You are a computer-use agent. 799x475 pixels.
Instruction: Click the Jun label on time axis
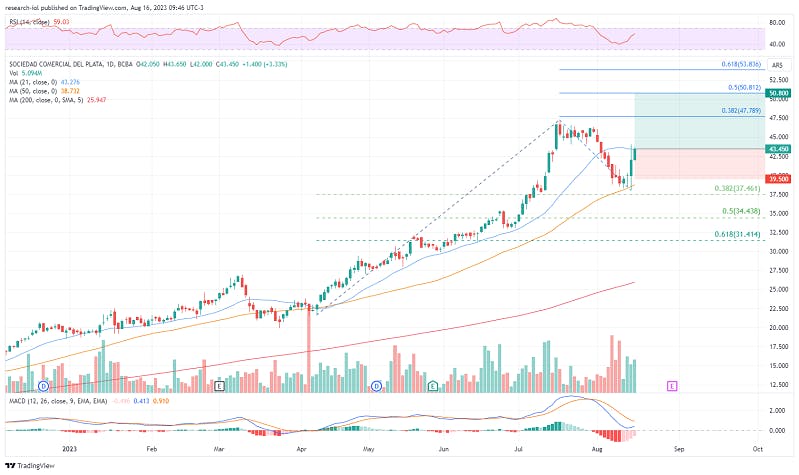click(x=444, y=449)
